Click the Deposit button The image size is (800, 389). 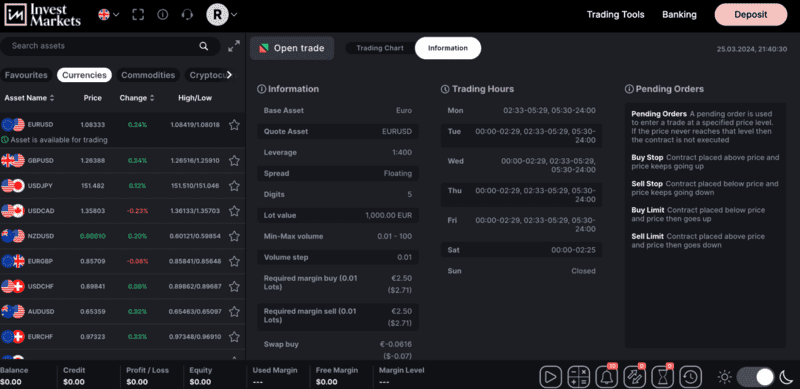[x=751, y=14]
